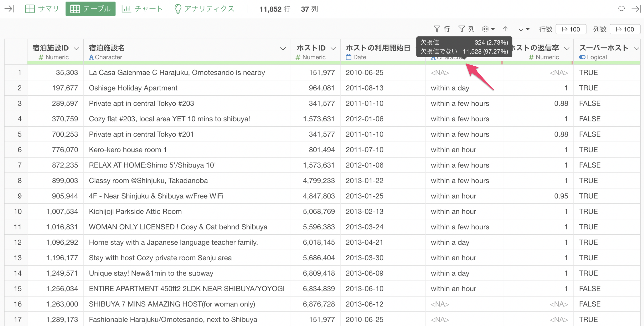The width and height of the screenshot is (644, 326).
Task: Click the green quality bar under 宿泊施設名
Action: pos(187,63)
